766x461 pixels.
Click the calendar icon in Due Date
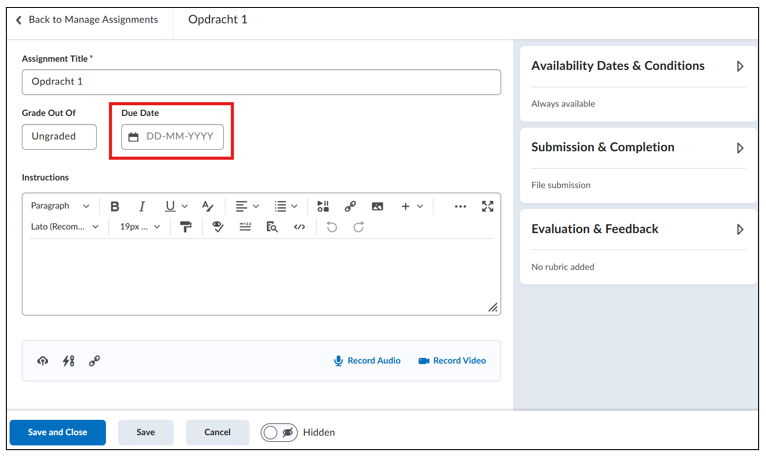[x=133, y=137]
